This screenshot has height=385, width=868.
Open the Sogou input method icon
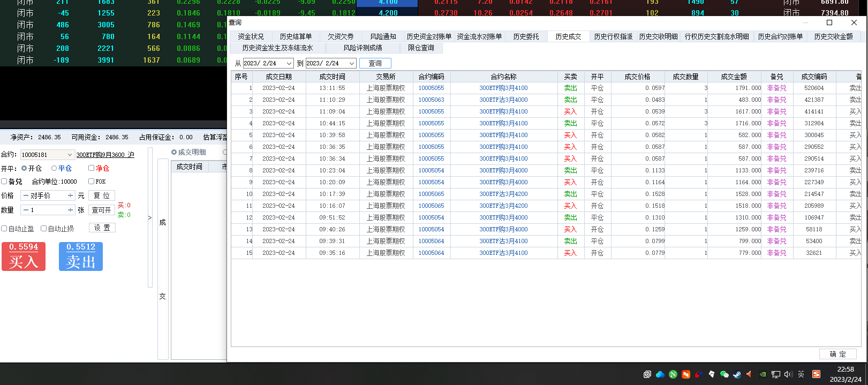[816, 374]
